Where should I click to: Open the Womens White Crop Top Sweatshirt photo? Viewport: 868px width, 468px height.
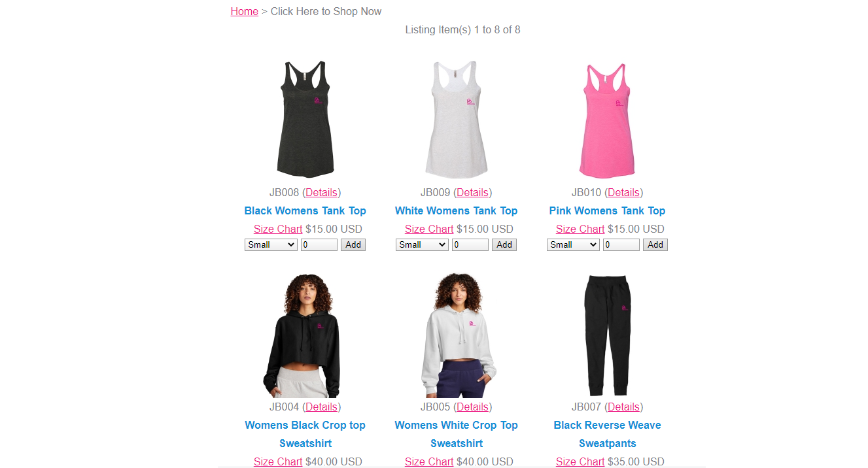[457, 335]
